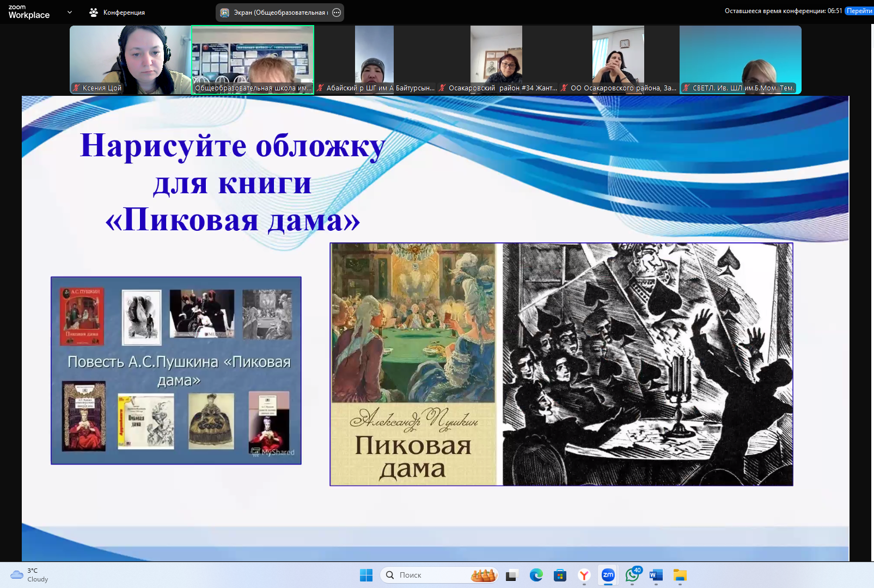Screen dimensions: 874x588
Task: Click the Windows Start button
Action: pos(365,575)
